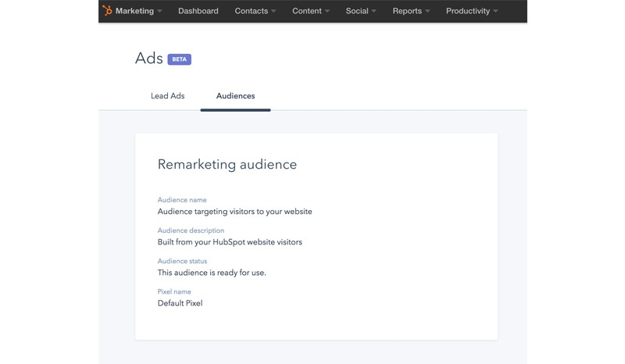Expand the Social dropdown arrow

point(374,11)
